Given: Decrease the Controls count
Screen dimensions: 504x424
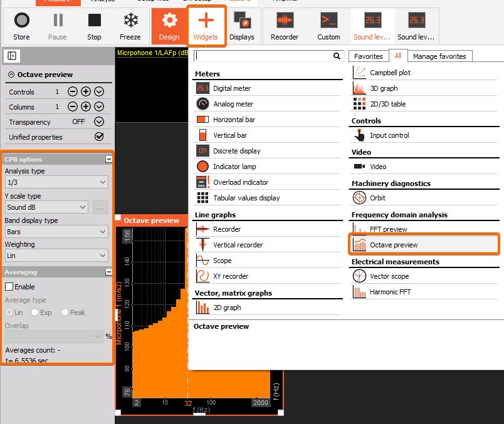Looking at the screenshot, I should point(73,91).
